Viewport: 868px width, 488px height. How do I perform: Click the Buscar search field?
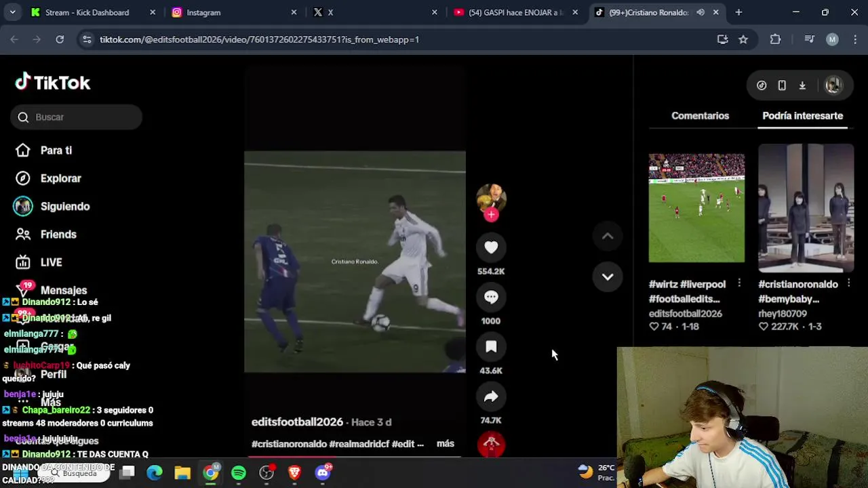76,117
